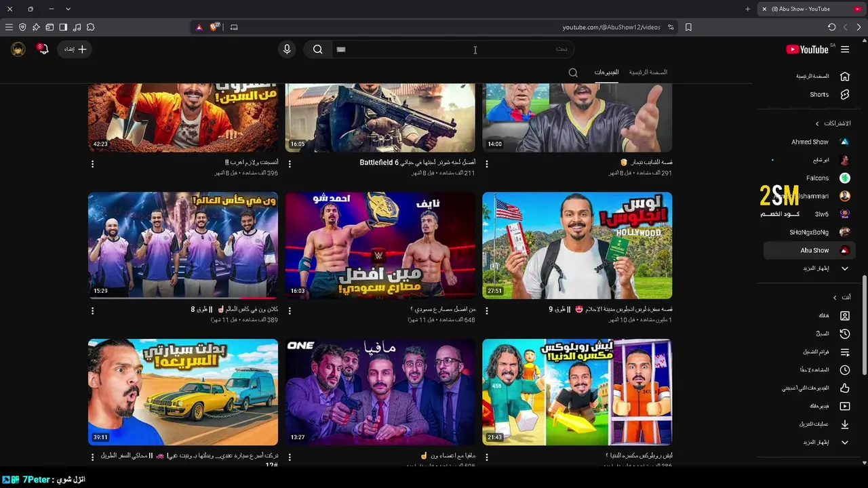Image resolution: width=868 pixels, height=488 pixels.
Task: Start voice search with the microphone
Action: coord(287,49)
